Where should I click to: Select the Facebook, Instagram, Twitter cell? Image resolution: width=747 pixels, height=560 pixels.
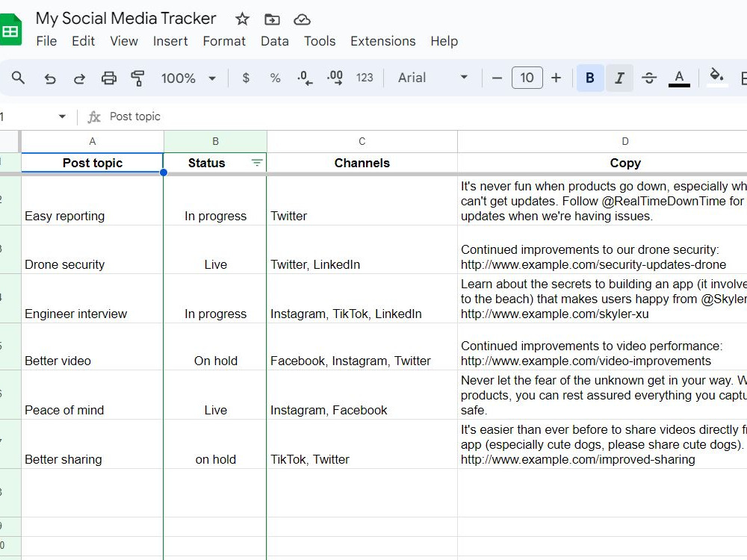point(362,346)
